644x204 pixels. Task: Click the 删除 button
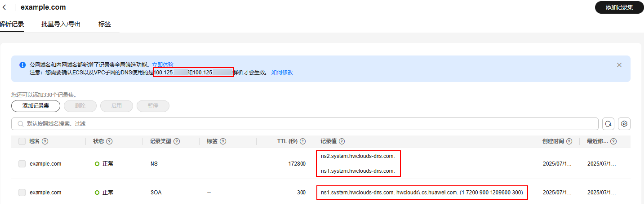(x=80, y=106)
